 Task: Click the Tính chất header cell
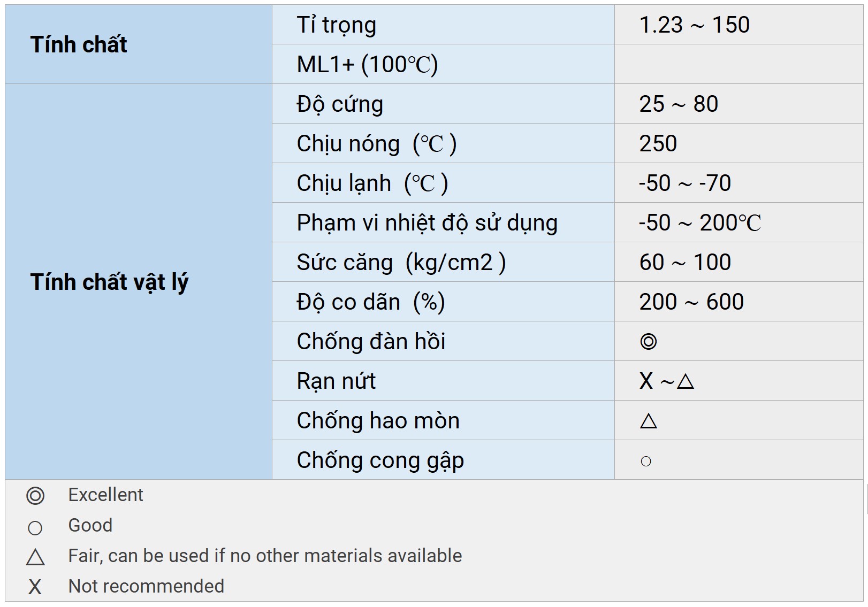[79, 44]
